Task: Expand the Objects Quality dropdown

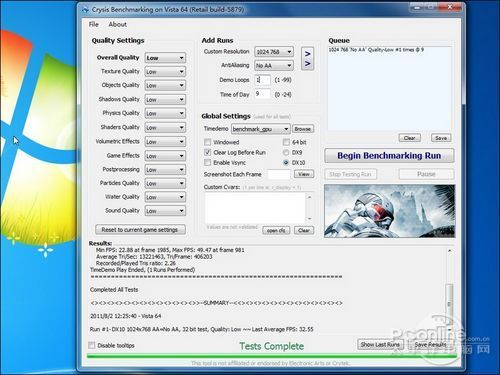Action: [x=165, y=85]
